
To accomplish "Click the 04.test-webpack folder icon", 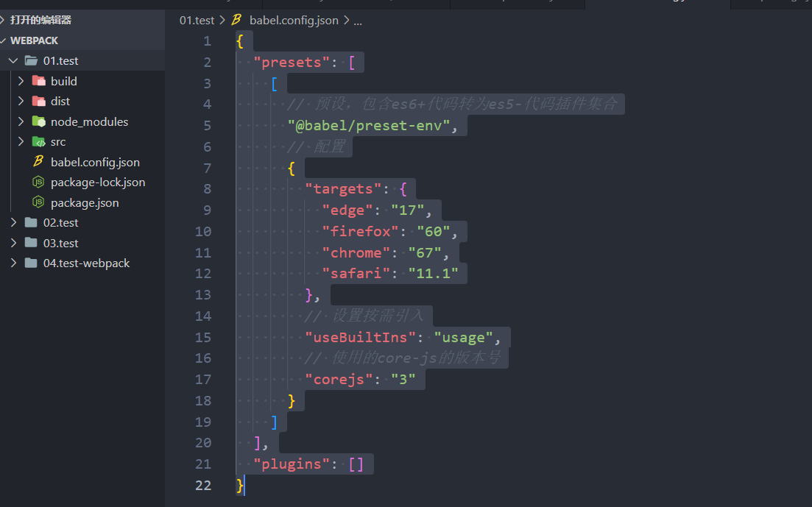I will pyautogui.click(x=31, y=263).
